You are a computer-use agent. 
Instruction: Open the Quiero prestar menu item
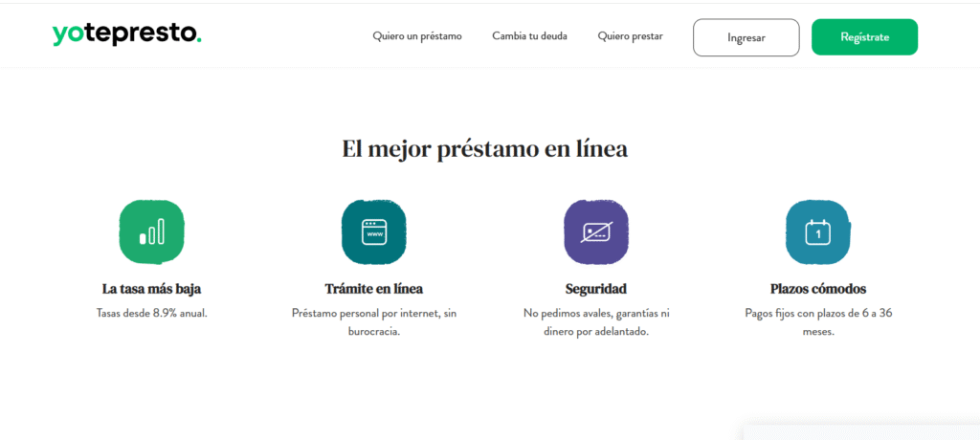pos(630,36)
